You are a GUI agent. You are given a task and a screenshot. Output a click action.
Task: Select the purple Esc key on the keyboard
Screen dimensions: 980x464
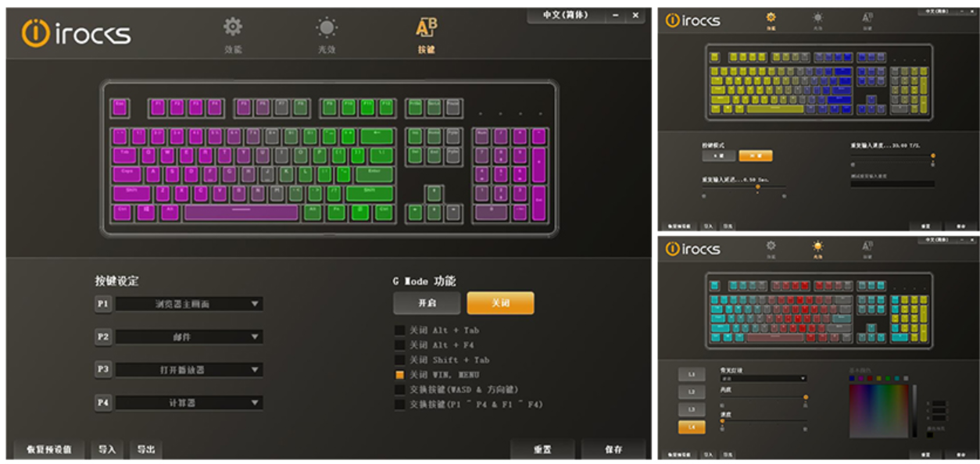click(x=120, y=107)
